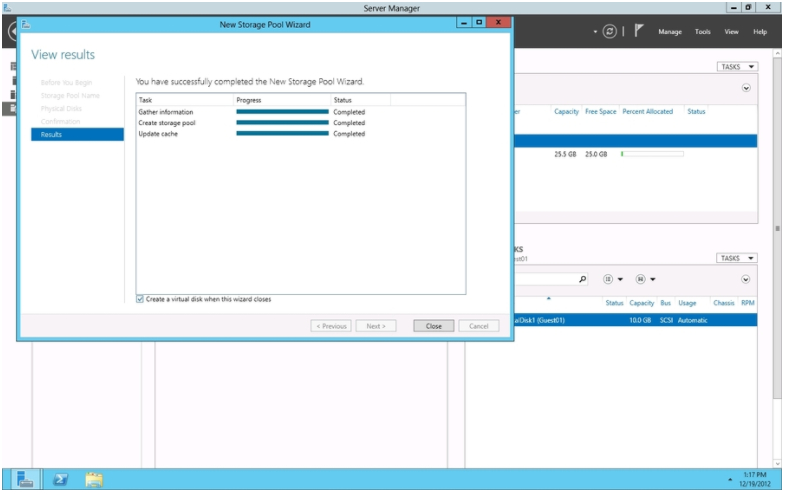This screenshot has height=494, width=786.
Task: Click the search magnifier in physical disks filter
Action: [x=582, y=279]
